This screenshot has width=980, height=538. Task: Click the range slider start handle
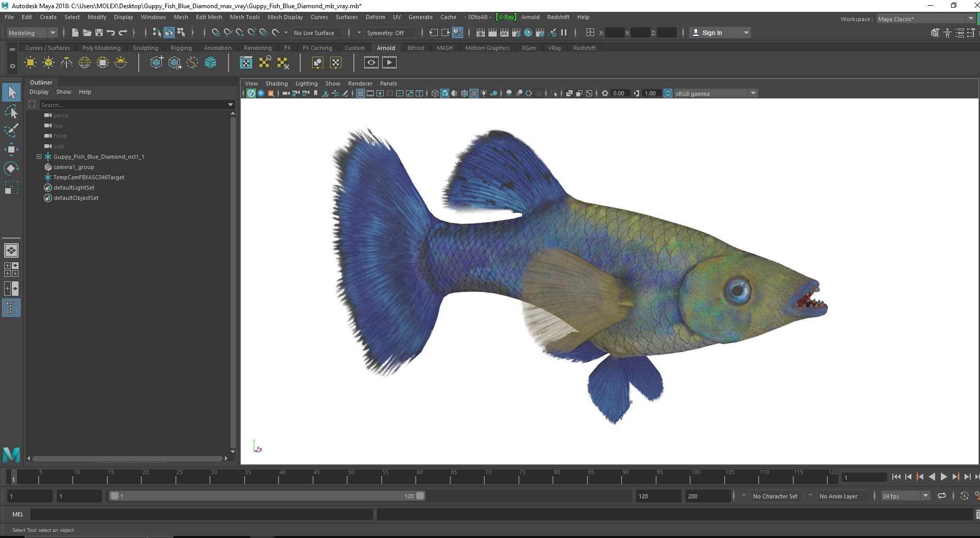(115, 496)
